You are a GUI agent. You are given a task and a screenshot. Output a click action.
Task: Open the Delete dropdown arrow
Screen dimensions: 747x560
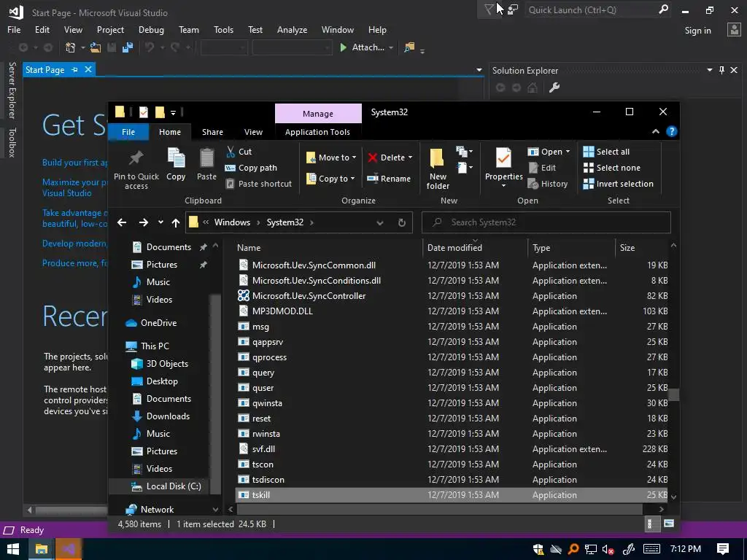410,157
